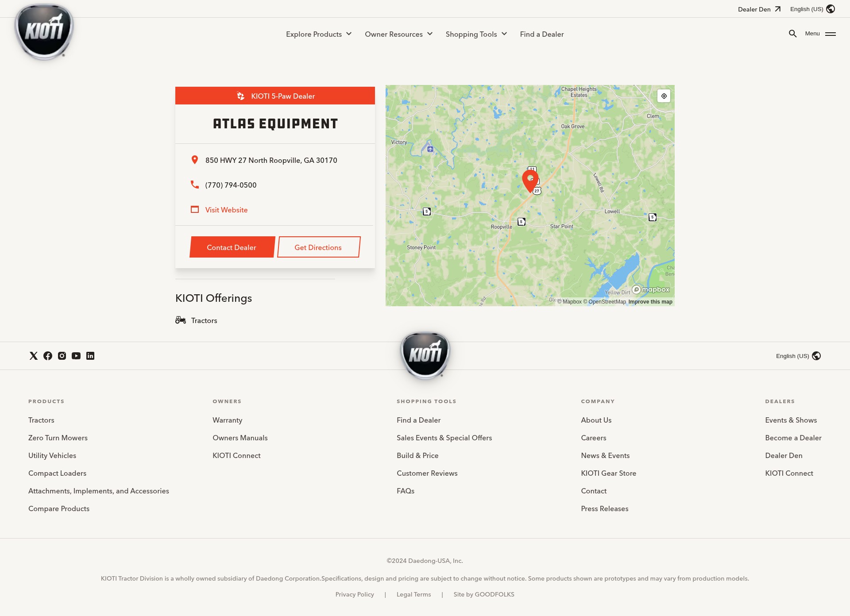Open KIOTI Connect under Owners

click(x=236, y=455)
